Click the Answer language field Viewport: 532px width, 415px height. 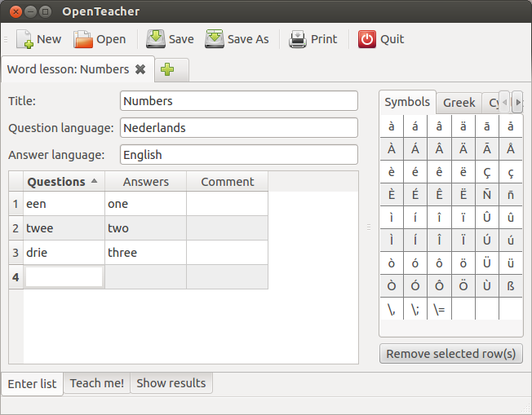coord(239,155)
